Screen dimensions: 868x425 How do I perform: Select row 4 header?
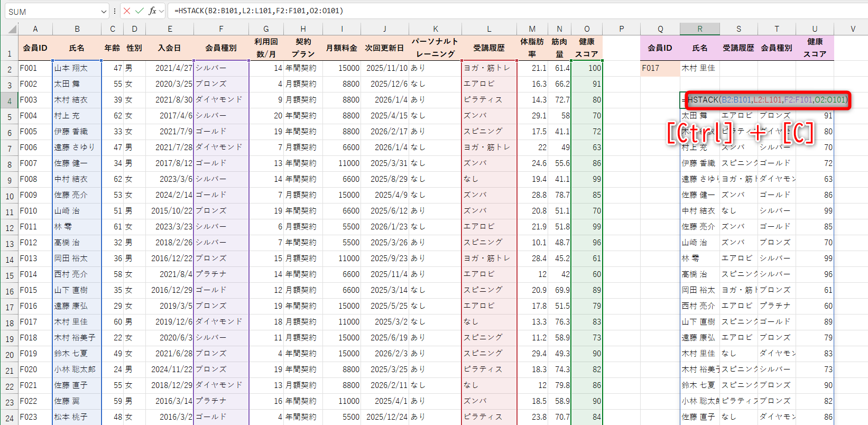(9, 100)
